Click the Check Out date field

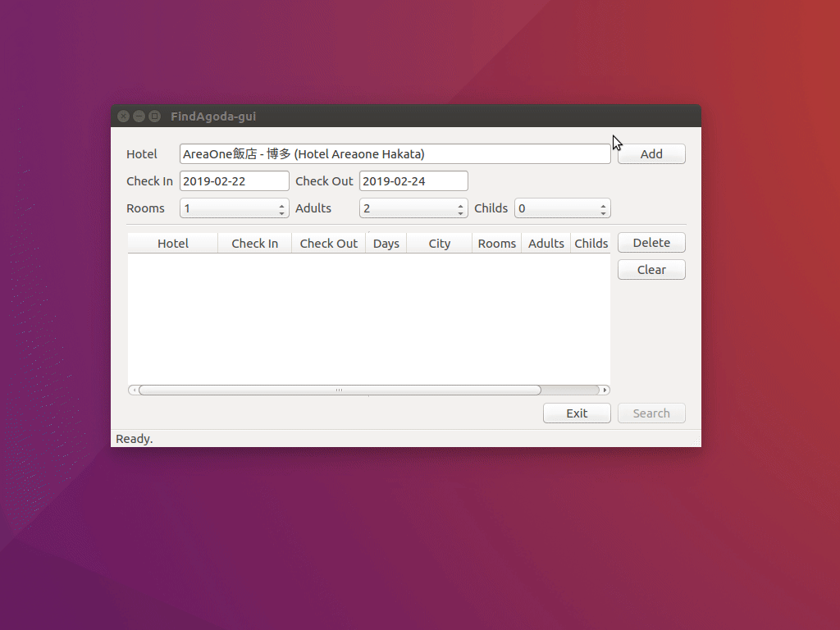(x=413, y=181)
